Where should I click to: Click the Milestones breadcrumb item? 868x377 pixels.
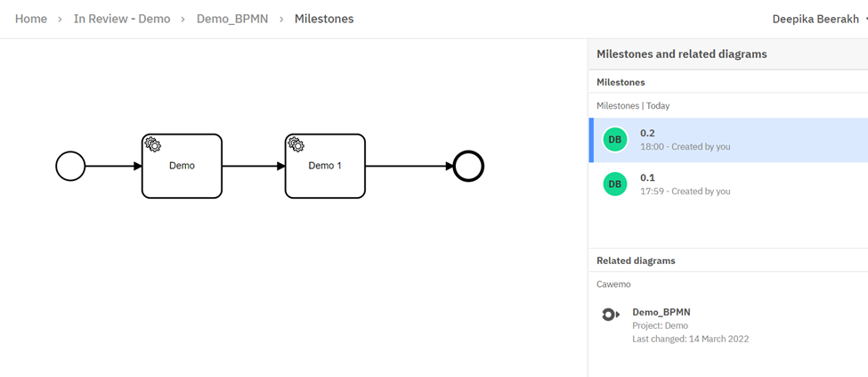[x=324, y=19]
